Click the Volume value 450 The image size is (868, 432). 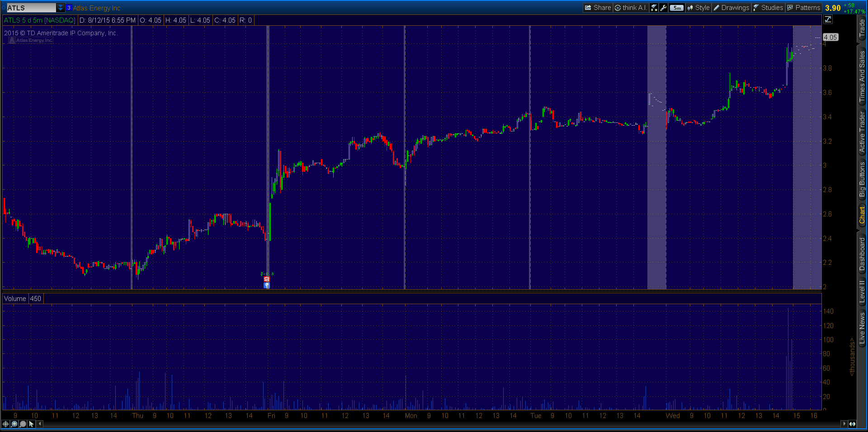click(x=35, y=299)
